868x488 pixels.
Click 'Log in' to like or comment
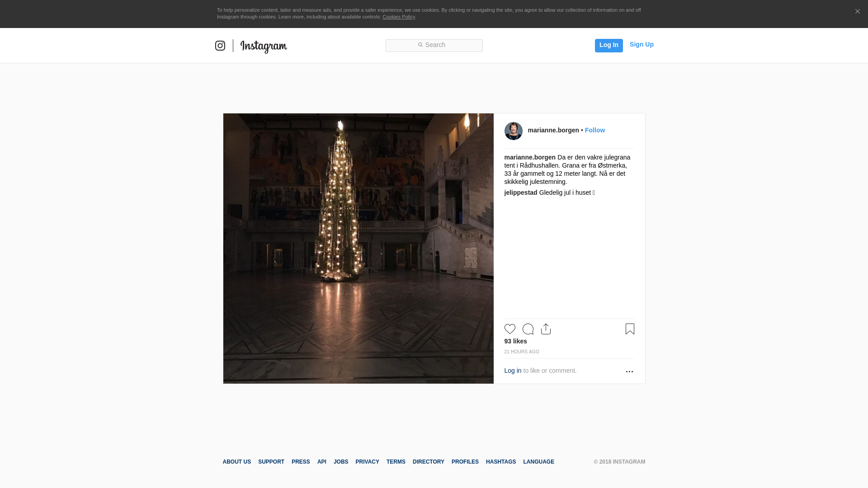click(x=513, y=371)
